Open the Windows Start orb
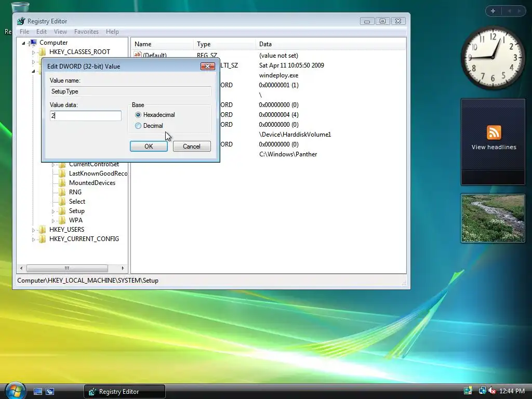Image resolution: width=532 pixels, height=399 pixels. 15,391
